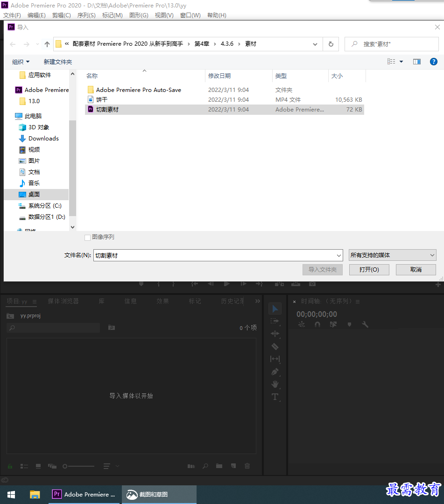Toggle the timeline snap magnet icon
The width and height of the screenshot is (444, 504).
[317, 325]
